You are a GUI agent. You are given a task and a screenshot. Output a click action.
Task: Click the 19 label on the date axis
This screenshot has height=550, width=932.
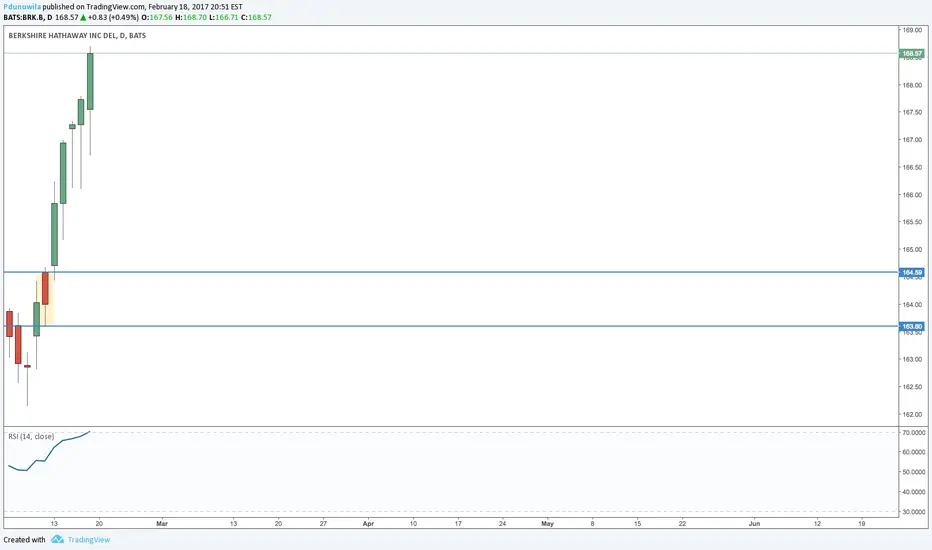click(x=862, y=524)
